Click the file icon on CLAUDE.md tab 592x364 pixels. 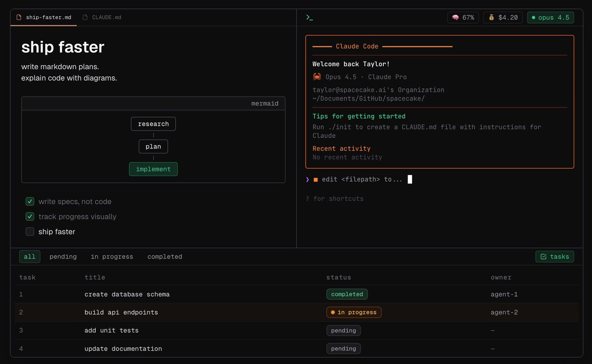(85, 17)
